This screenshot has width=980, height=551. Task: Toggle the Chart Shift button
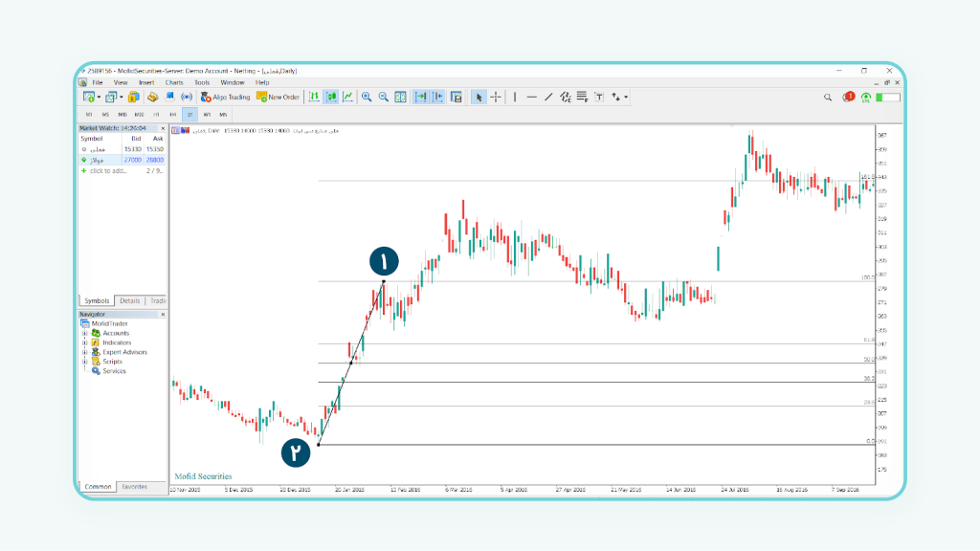coord(437,97)
